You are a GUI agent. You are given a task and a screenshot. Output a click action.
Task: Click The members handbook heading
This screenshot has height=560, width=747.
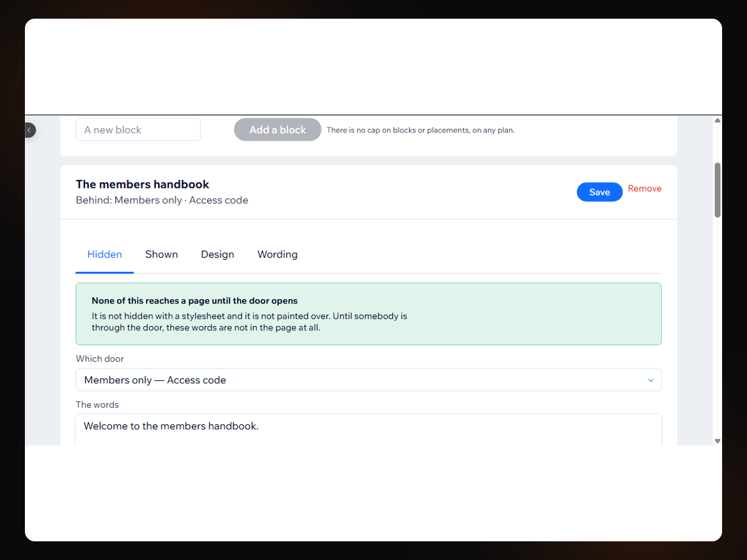[x=143, y=184]
